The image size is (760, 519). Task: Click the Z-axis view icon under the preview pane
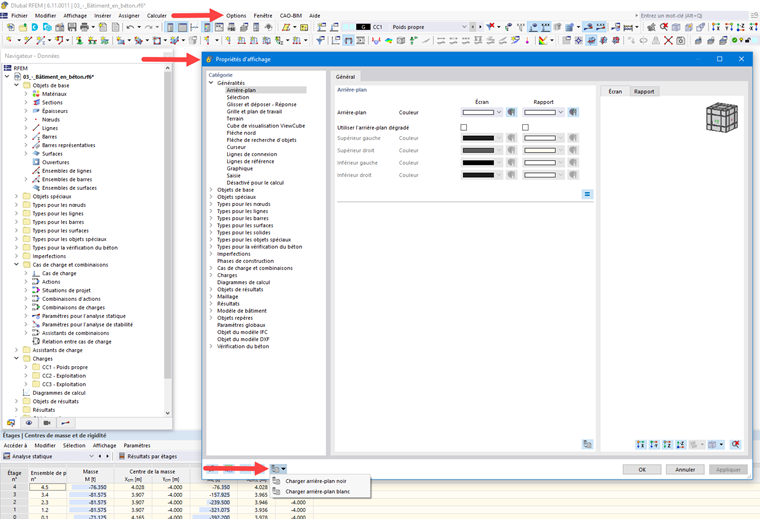click(x=667, y=444)
